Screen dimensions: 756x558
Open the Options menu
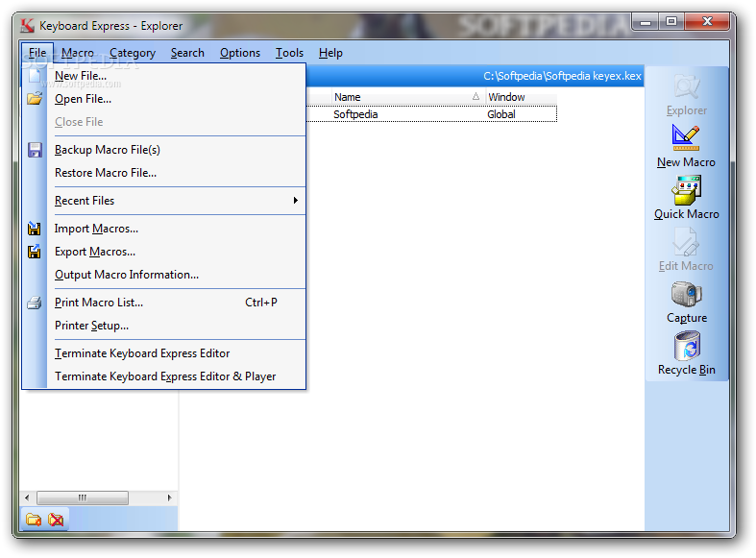click(x=239, y=53)
